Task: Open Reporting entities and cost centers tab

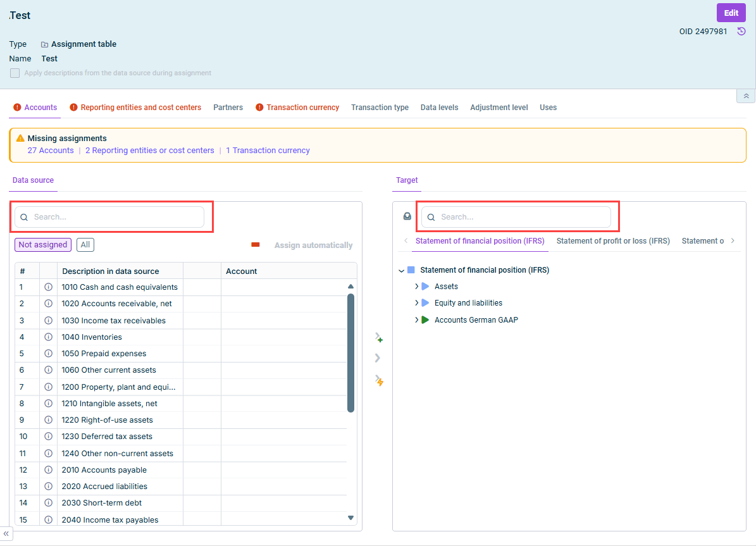Action: click(135, 108)
